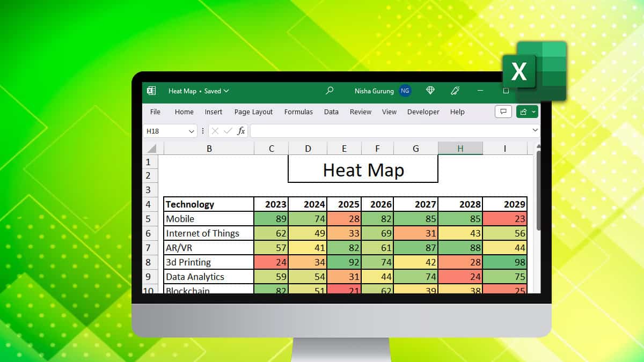644x362 pixels.
Task: Expand the formula bar with its right chevron
Action: (535, 130)
